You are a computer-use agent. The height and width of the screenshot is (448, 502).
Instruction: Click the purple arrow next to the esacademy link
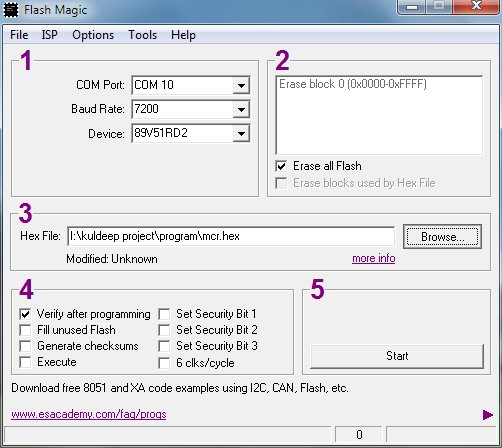[488, 415]
